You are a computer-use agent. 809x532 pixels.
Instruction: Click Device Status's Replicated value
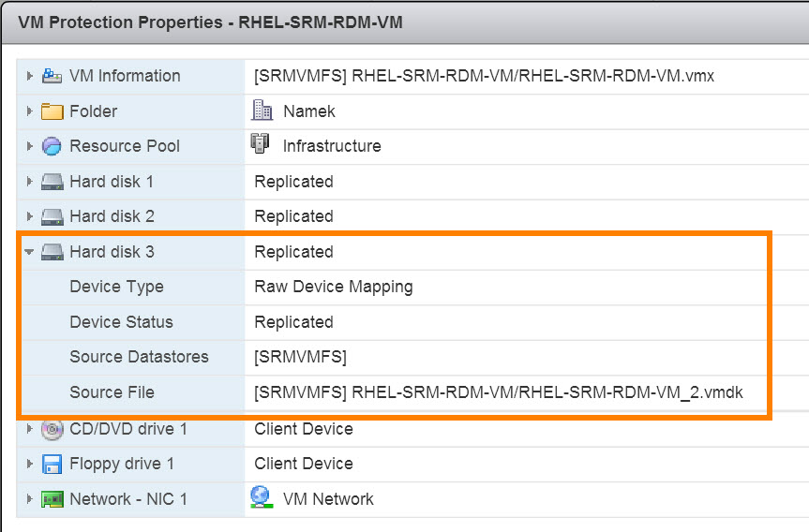(x=293, y=321)
